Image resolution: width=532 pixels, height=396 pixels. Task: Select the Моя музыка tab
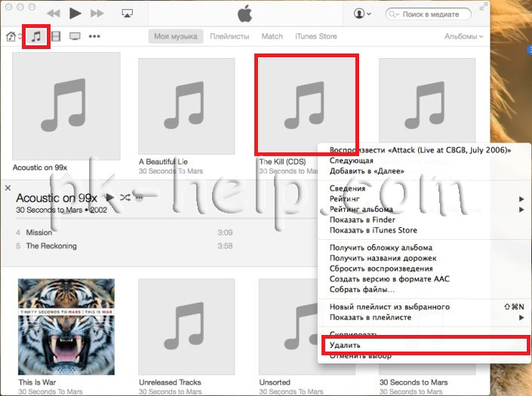pyautogui.click(x=176, y=36)
